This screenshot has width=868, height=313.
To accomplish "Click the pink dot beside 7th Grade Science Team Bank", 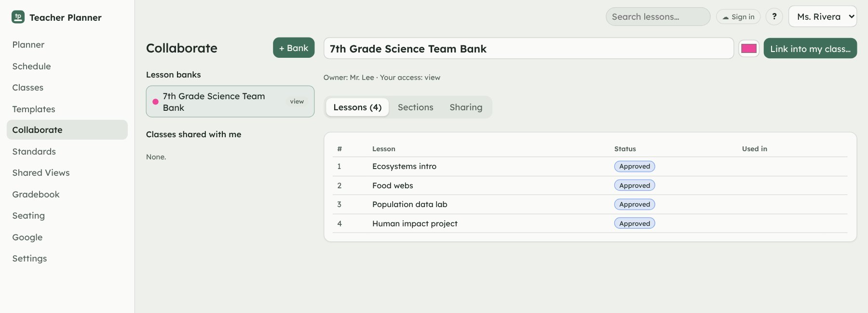I will coord(155,102).
